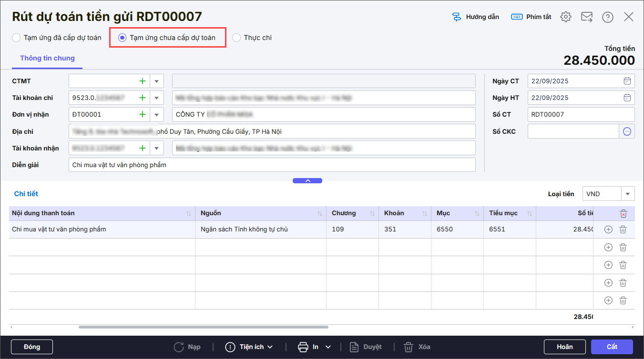The width and height of the screenshot is (644, 359).
Task: Add row using plus icon on first line
Action: pos(608,229)
